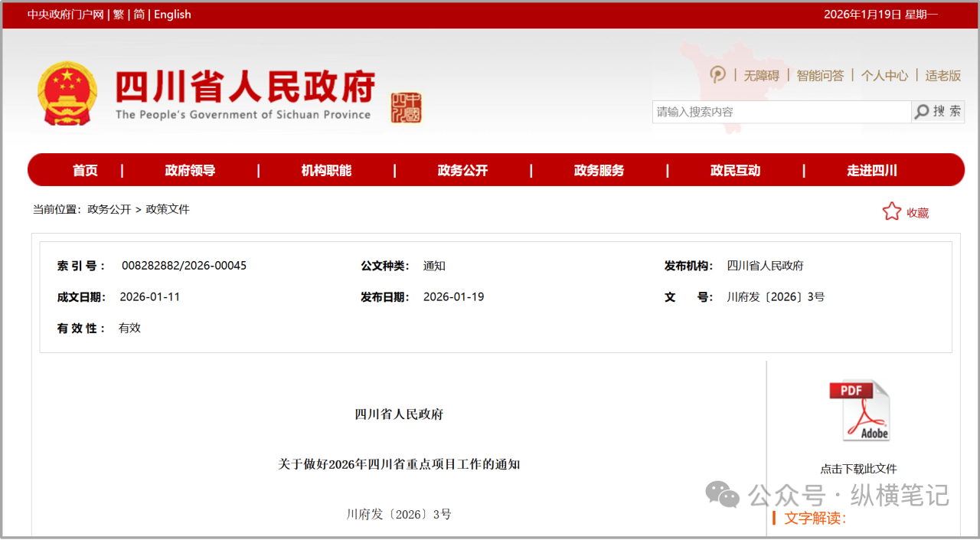The width and height of the screenshot is (980, 540).
Task: Click the search input field
Action: click(781, 112)
